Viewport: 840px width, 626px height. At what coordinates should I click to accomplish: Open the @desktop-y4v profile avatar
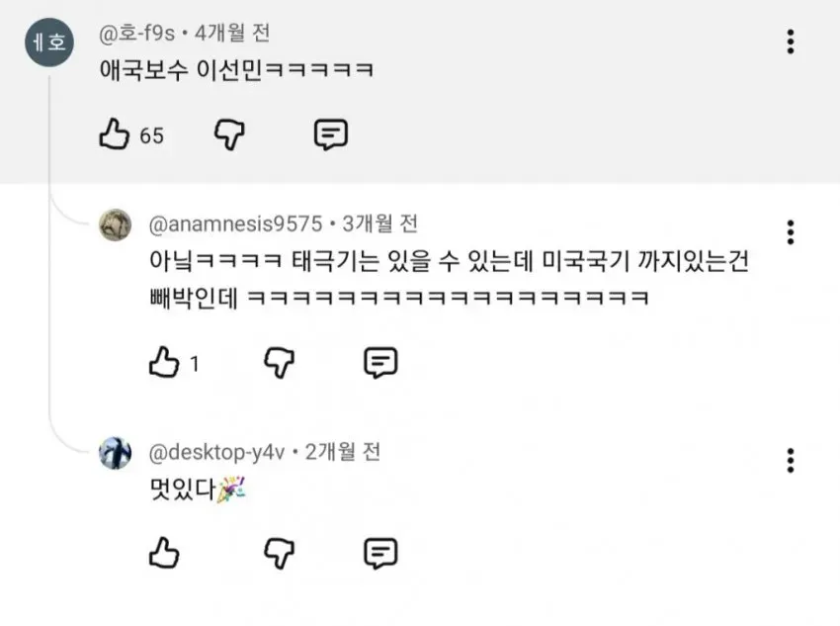116,453
